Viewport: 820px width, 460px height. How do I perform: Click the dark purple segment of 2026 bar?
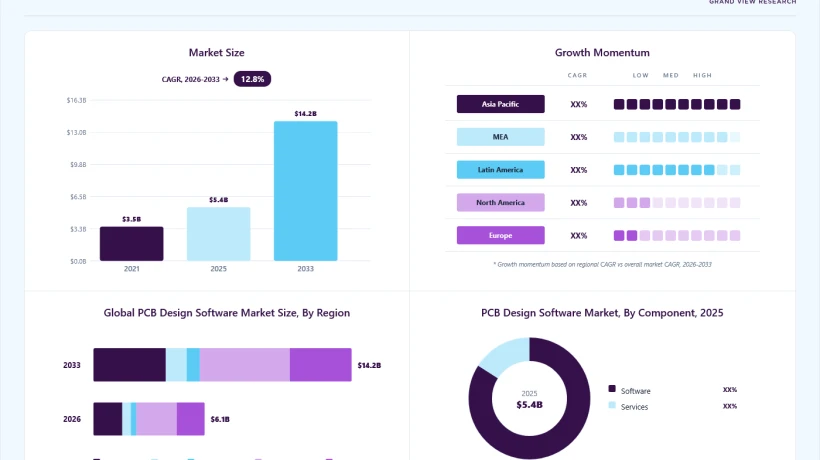(x=108, y=419)
